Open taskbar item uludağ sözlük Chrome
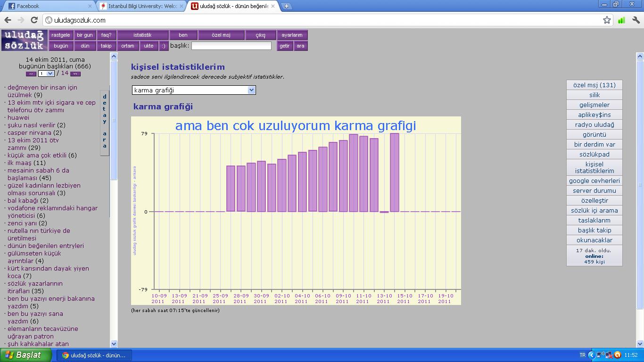This screenshot has width=644, height=362. [x=94, y=355]
